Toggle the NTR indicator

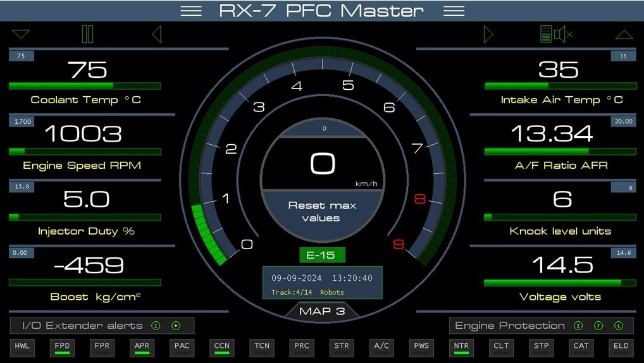click(461, 347)
